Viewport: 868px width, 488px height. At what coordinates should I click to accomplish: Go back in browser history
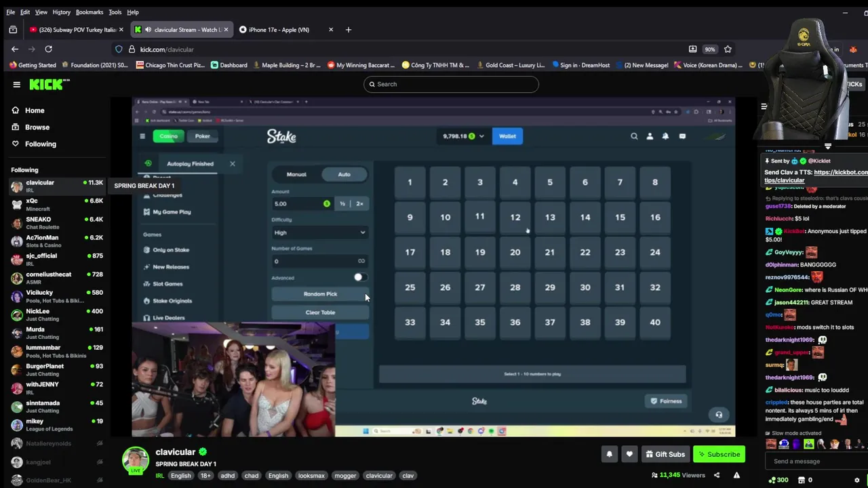click(15, 49)
